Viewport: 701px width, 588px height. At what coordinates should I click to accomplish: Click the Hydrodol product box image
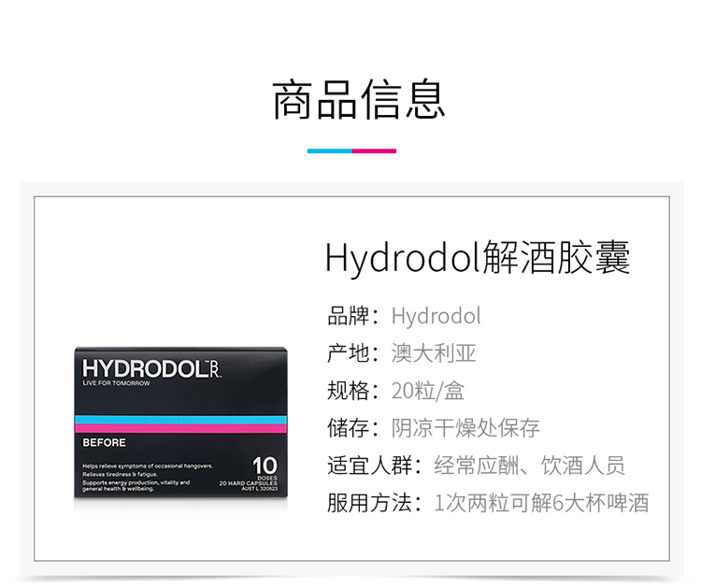180,423
